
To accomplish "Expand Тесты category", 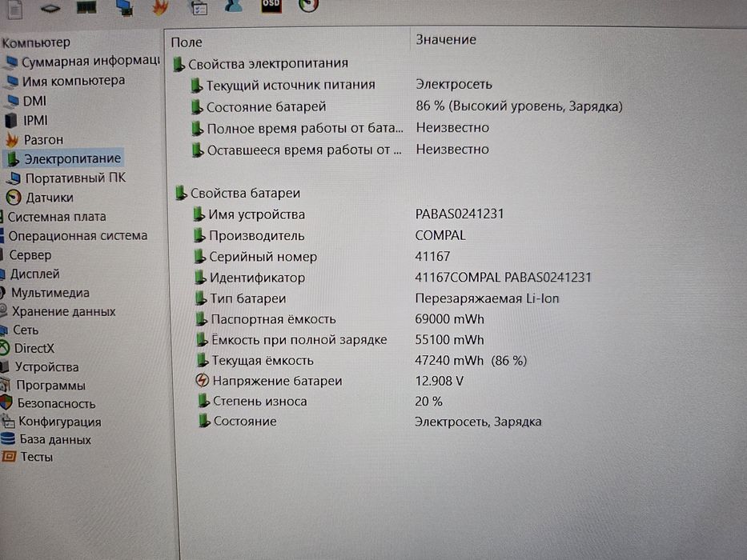I will click(27, 457).
